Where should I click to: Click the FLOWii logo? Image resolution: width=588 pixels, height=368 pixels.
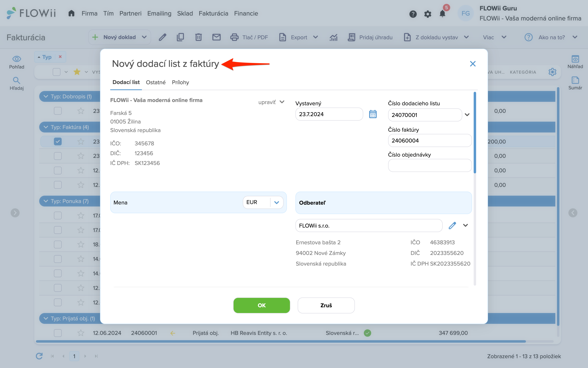coord(31,13)
